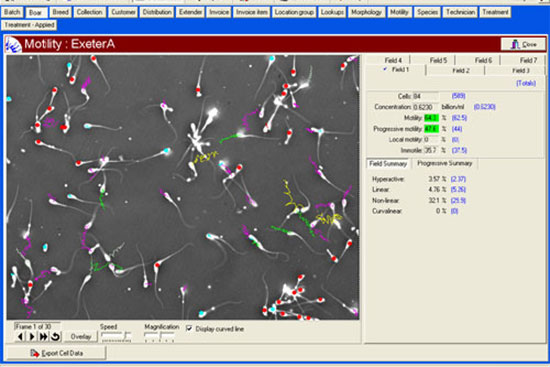
Task: Toggle the Display curved line checkbox
Action: 189,329
